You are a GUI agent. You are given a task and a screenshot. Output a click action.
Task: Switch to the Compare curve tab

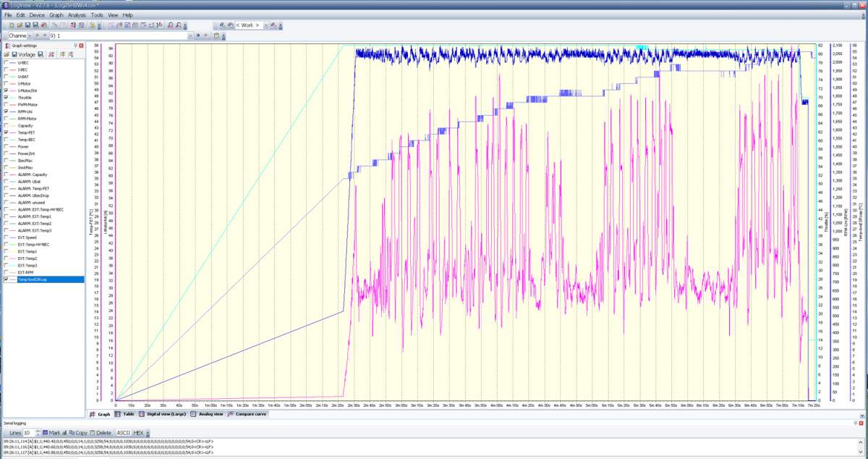click(x=247, y=414)
